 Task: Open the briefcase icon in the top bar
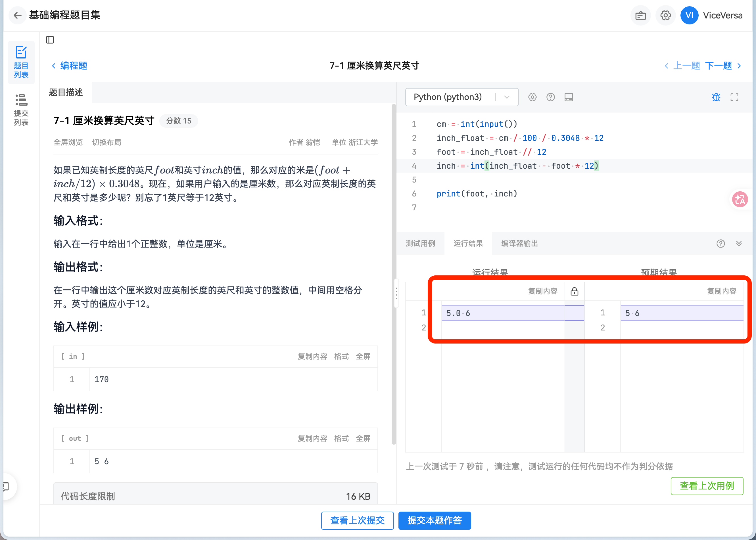pyautogui.click(x=640, y=15)
